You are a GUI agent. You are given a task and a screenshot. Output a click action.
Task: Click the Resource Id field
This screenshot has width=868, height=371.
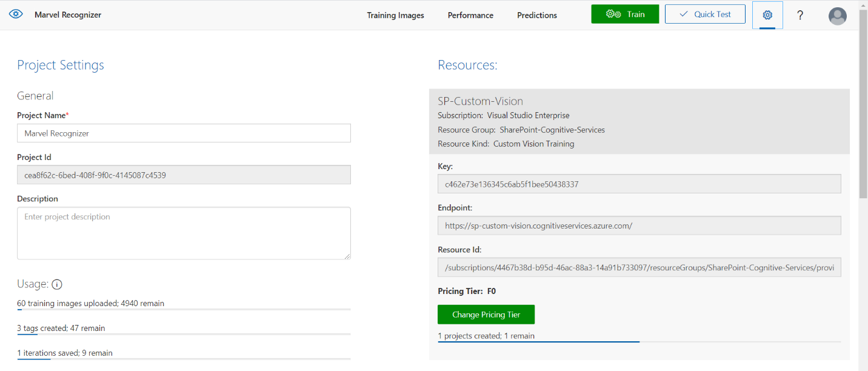tap(639, 267)
